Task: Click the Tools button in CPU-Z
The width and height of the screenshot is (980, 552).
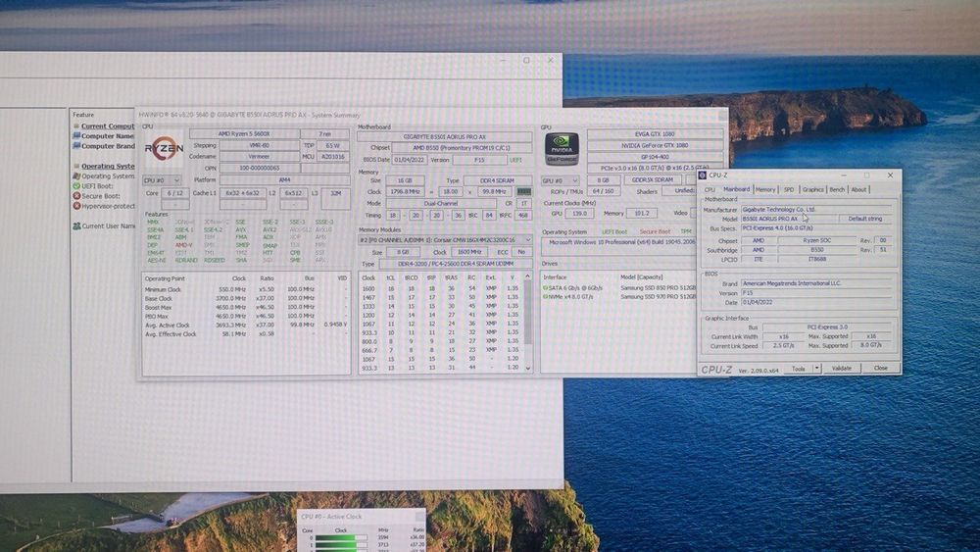Action: [799, 369]
